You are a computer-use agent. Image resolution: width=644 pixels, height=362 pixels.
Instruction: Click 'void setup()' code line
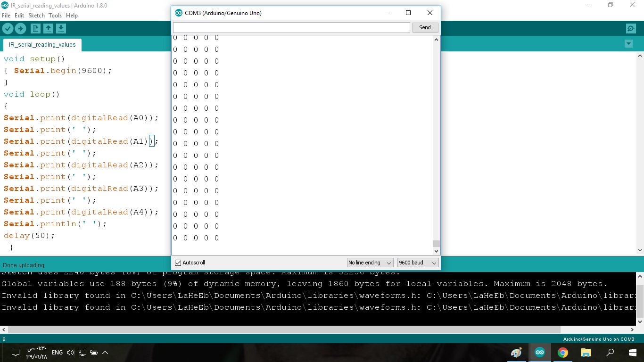34,59
